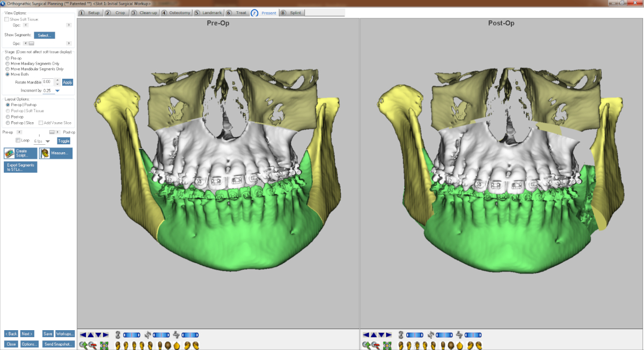Click zoom in icon under Post-Op view
Screen dimensions: 644x350
point(366,345)
